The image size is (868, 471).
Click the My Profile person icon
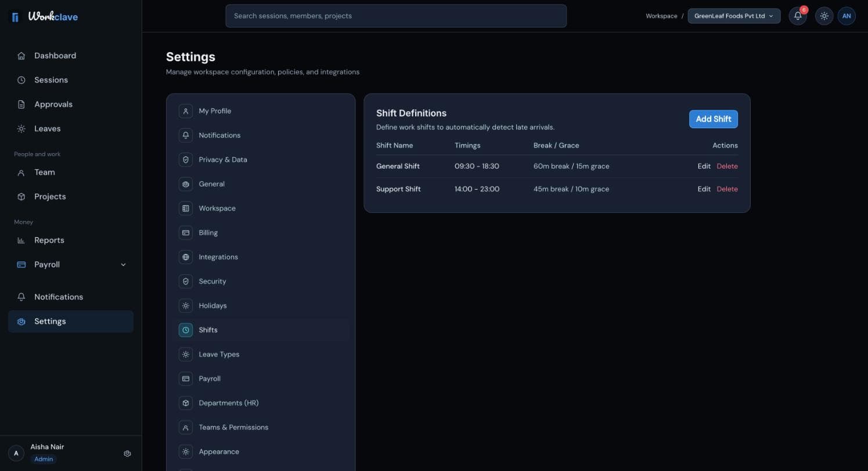point(186,111)
